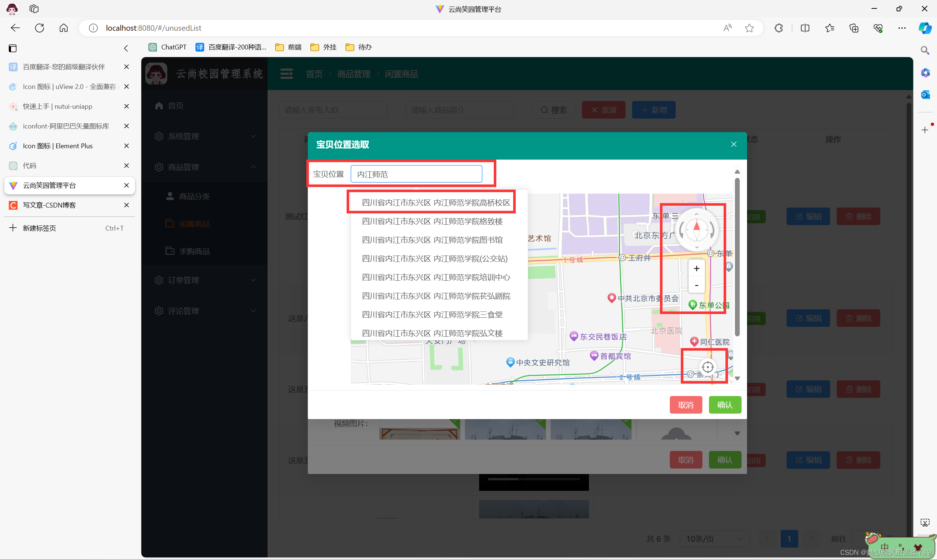Refresh the current page
937x560 pixels.
pos(39,28)
